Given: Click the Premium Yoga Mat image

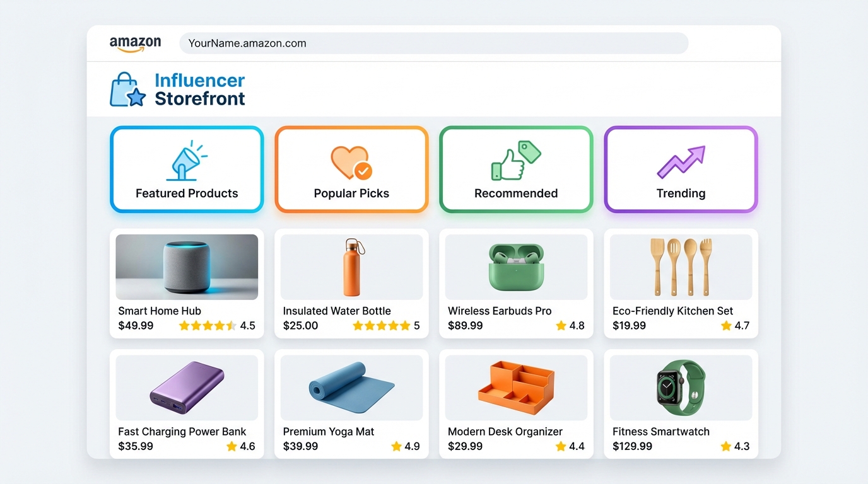Looking at the screenshot, I should pyautogui.click(x=351, y=388).
